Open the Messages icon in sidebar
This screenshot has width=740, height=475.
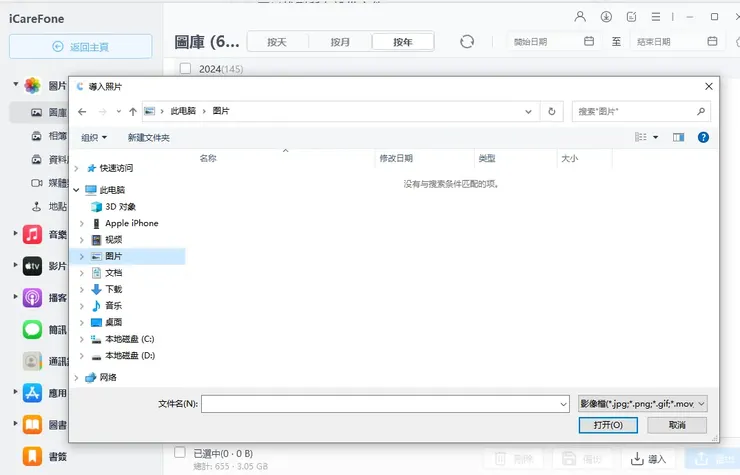tap(32, 329)
